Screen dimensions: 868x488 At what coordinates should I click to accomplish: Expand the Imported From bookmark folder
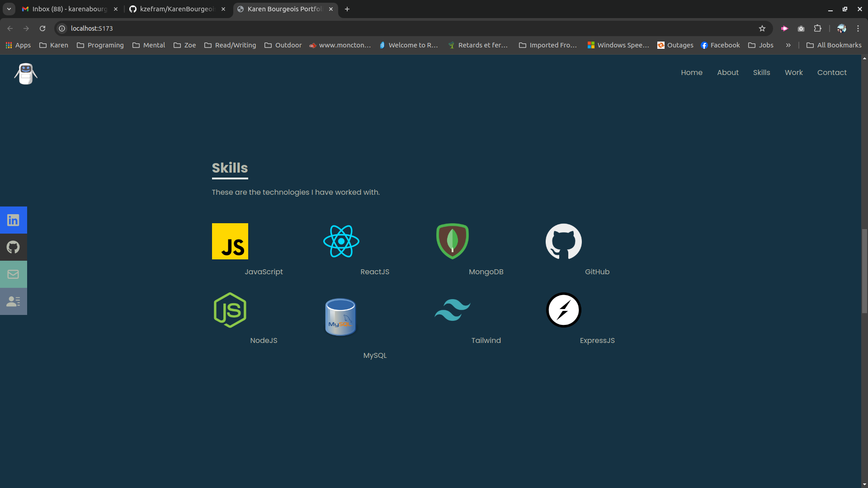tap(548, 45)
